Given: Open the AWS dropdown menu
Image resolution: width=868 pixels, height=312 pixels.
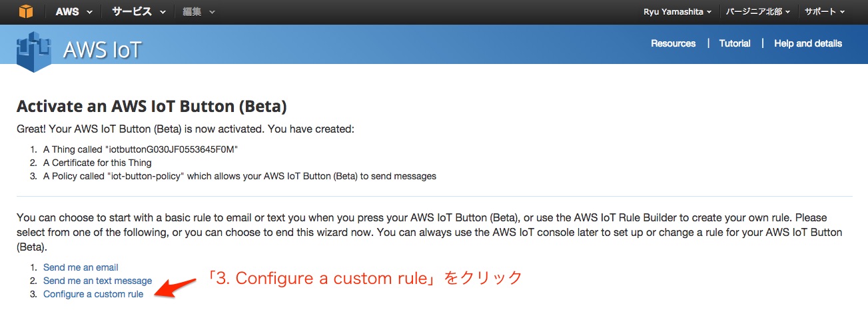Looking at the screenshot, I should pyautogui.click(x=72, y=12).
